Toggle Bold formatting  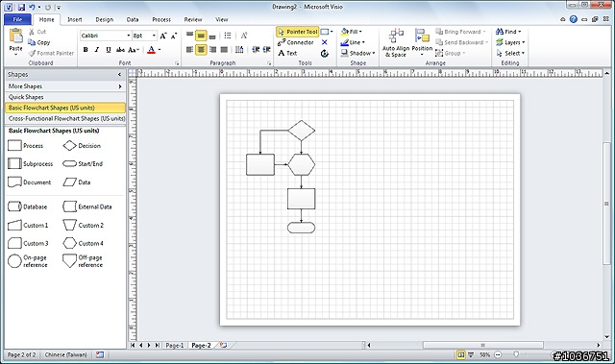click(86, 50)
